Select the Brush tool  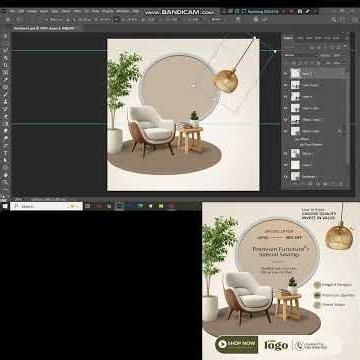pos(6,94)
